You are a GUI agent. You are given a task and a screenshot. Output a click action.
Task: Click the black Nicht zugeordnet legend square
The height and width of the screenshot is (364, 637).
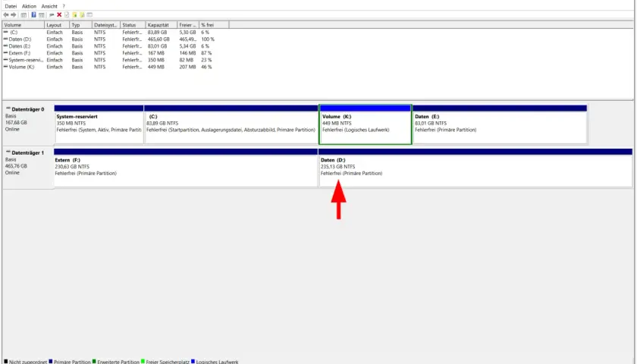pos(6,361)
